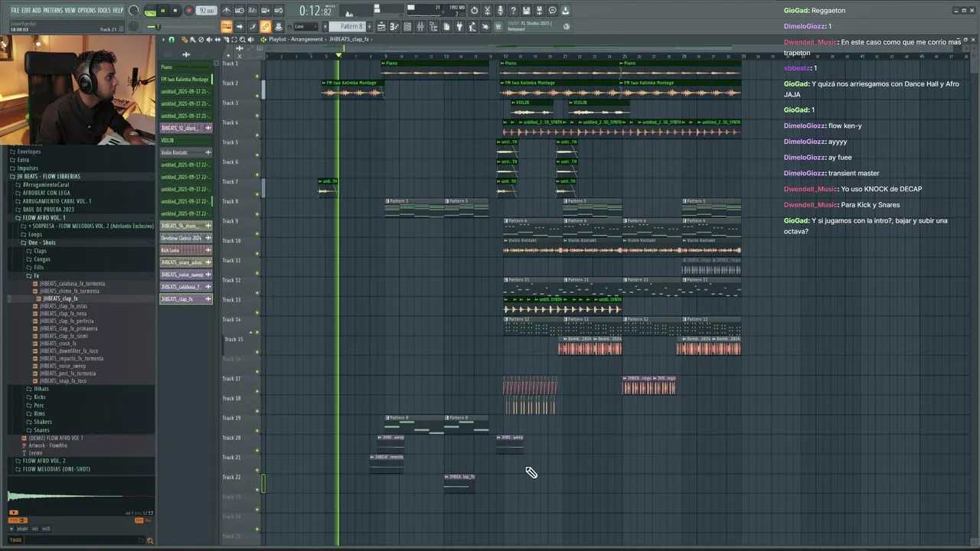Select JHBEATS_crash_fx sample in browser
980x551 pixels.
(x=58, y=344)
